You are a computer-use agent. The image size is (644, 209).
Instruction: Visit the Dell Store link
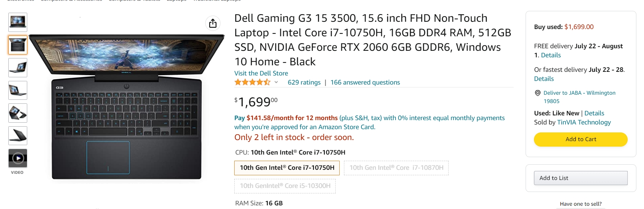tap(261, 73)
